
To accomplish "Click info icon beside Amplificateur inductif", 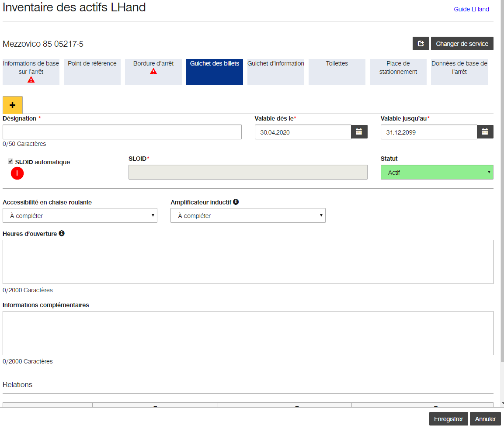I will click(x=236, y=202).
